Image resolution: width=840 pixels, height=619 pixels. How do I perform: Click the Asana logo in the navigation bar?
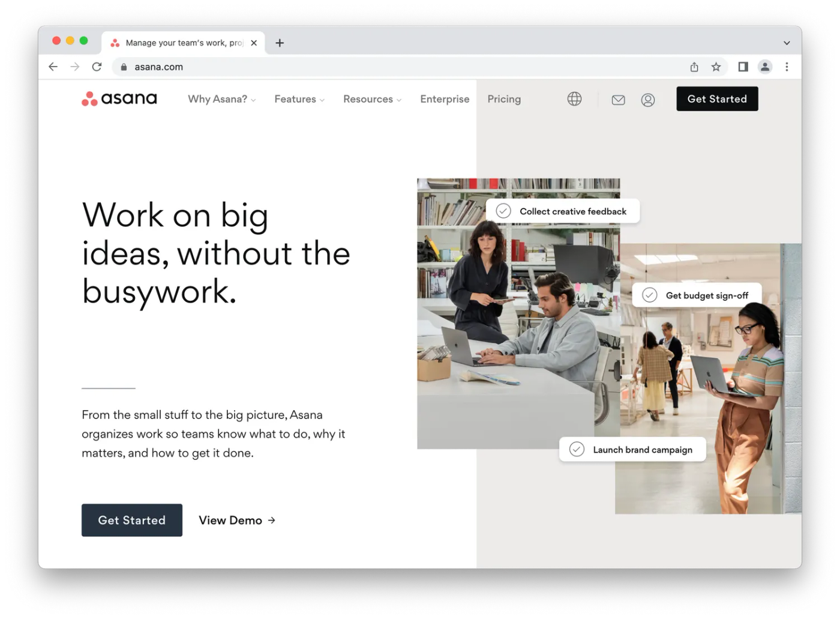(x=118, y=98)
